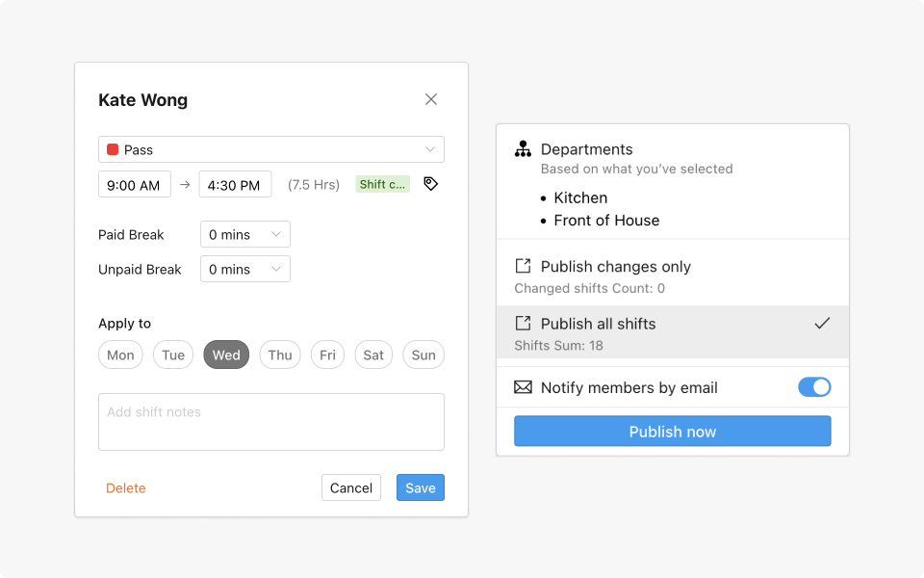Click the external-link icon beside Publish changes only
The width and height of the screenshot is (924, 578).
coord(523,266)
